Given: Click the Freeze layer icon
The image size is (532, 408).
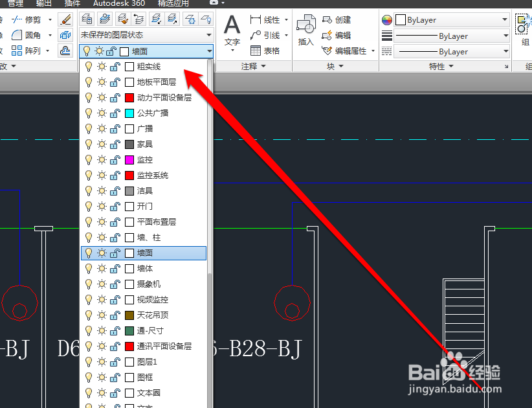Looking at the screenshot, I should point(190,19).
